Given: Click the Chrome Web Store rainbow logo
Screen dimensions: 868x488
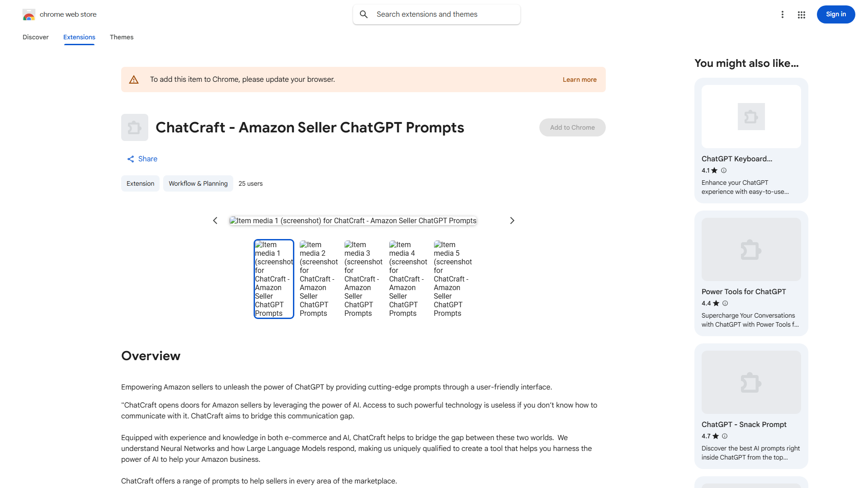Looking at the screenshot, I should (x=29, y=15).
